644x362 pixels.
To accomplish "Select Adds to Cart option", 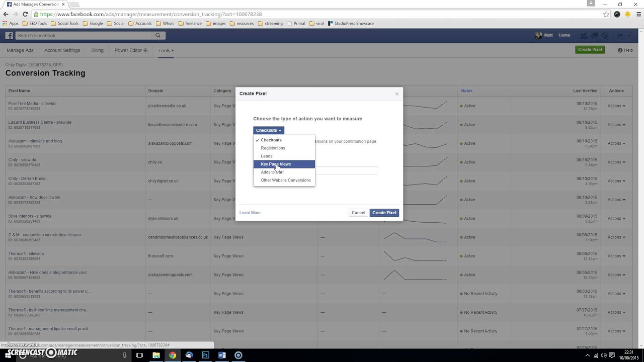I will (284, 172).
